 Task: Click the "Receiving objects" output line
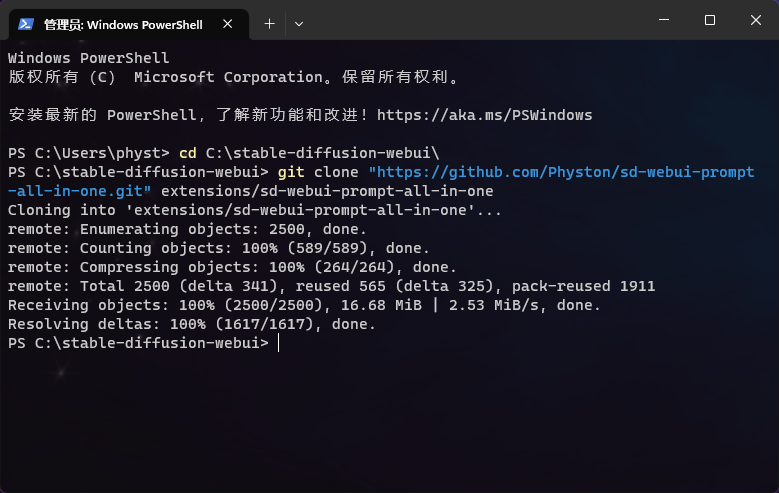click(300, 305)
